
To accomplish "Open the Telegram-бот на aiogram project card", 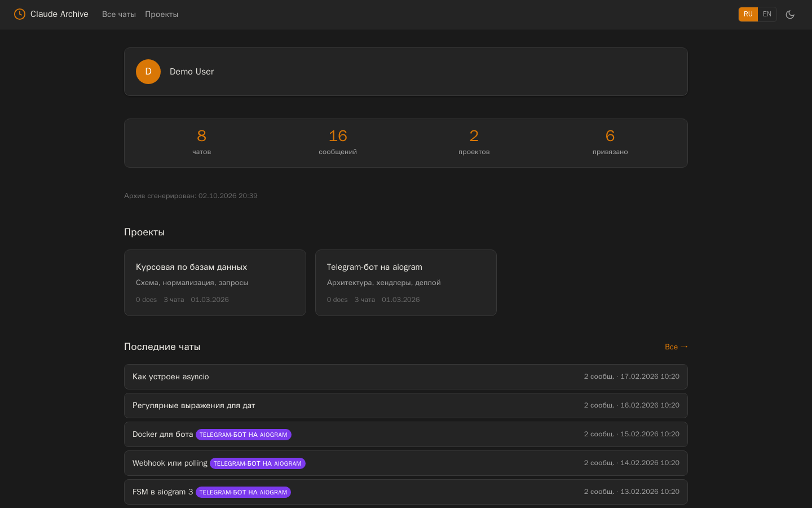I will pyautogui.click(x=406, y=283).
